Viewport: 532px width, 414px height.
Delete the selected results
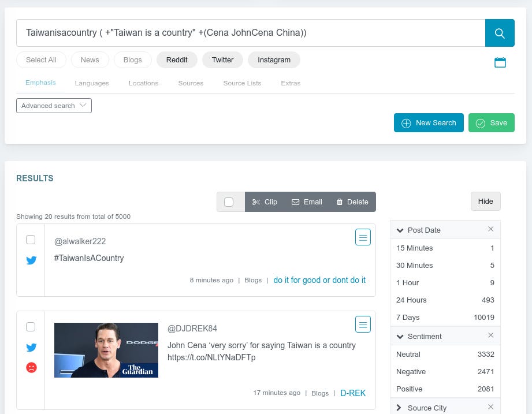(352, 202)
